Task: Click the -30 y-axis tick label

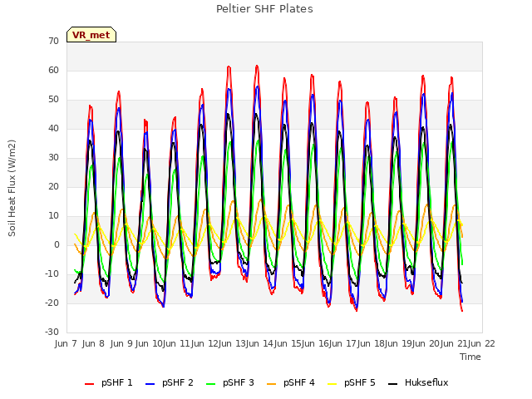Action: point(52,332)
